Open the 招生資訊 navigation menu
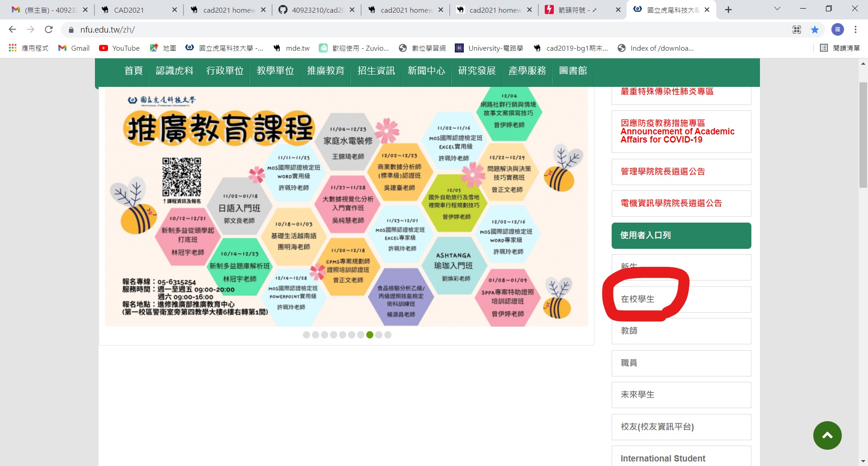Screen dimensions: 868x466 click(376, 71)
